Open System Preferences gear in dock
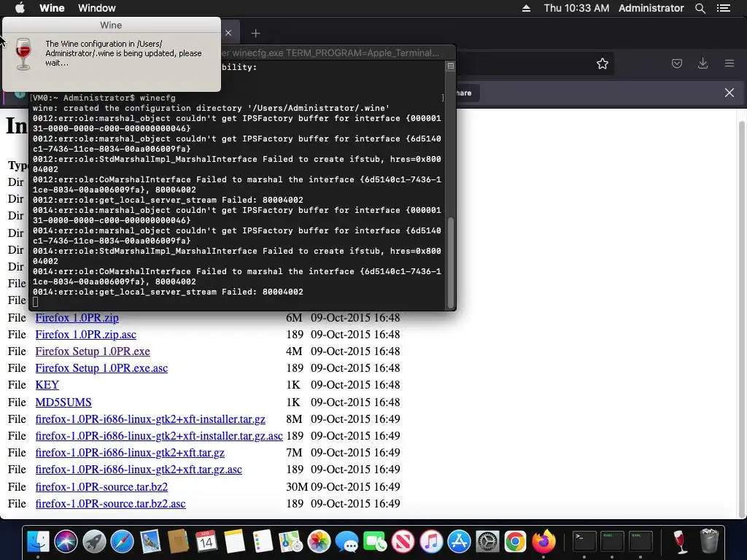Screen dimensions: 747x560 [x=487, y=542]
